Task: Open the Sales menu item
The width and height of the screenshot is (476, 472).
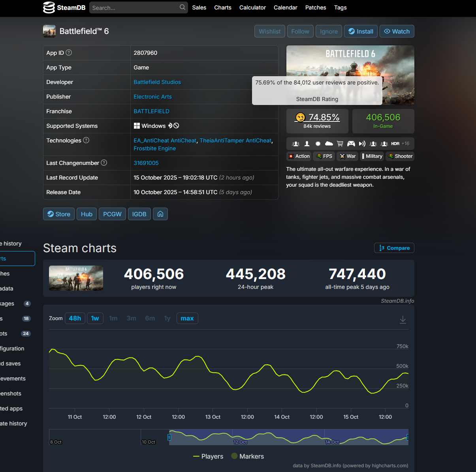Action: [x=199, y=7]
